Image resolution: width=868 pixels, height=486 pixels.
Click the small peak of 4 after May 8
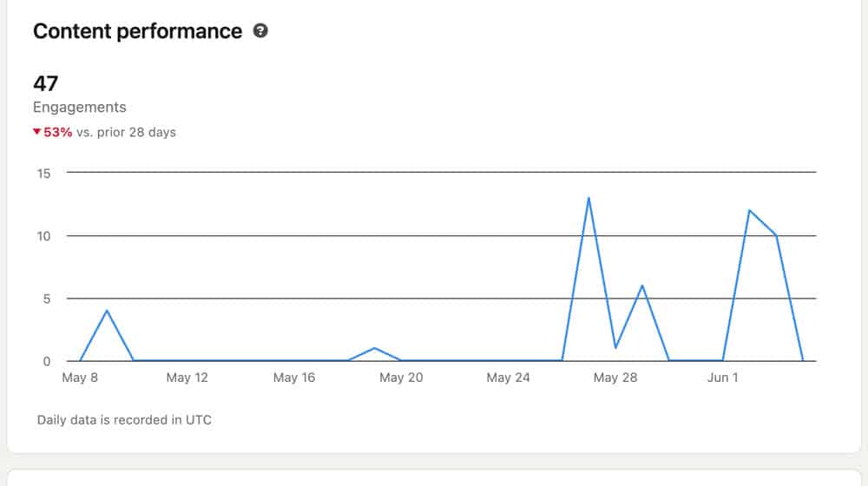(107, 311)
